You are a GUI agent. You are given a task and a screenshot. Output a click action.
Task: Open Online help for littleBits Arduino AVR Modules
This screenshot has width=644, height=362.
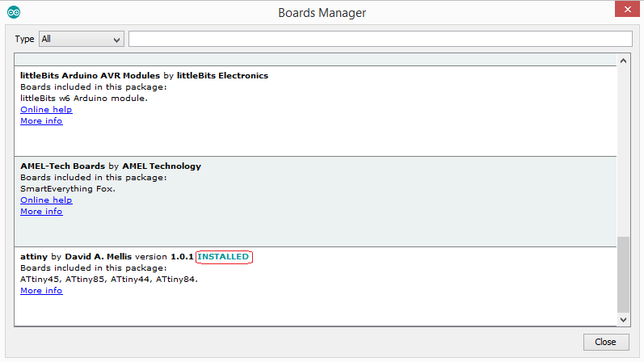coord(46,110)
